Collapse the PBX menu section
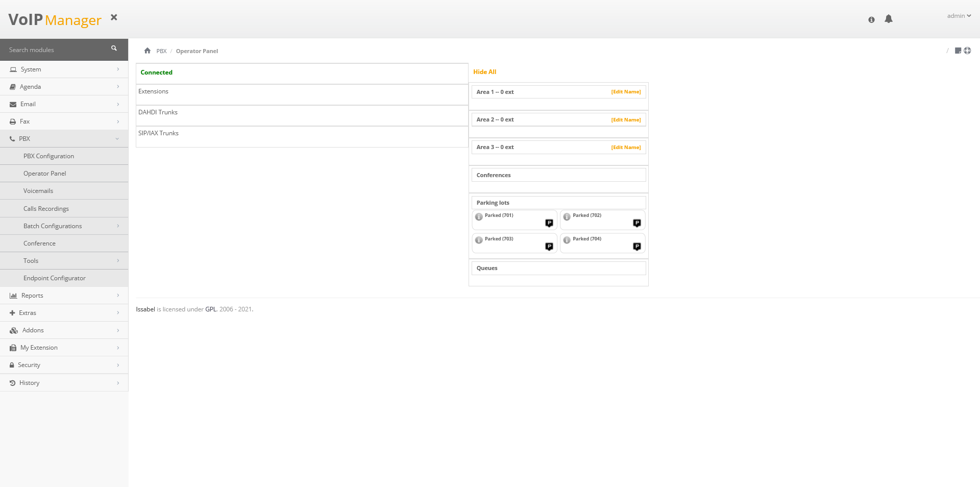The height and width of the screenshot is (487, 980). 64,139
